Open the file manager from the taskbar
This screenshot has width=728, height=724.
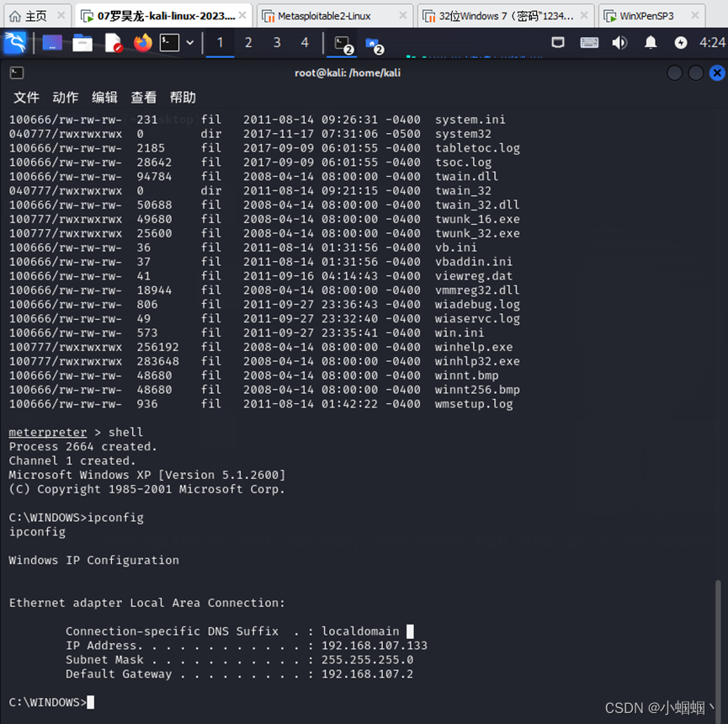pos(82,43)
